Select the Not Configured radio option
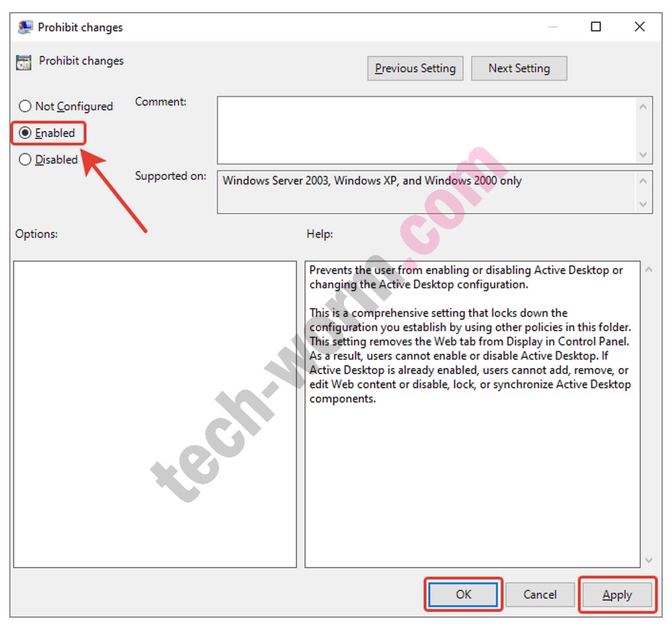The width and height of the screenshot is (672, 626). click(x=26, y=106)
